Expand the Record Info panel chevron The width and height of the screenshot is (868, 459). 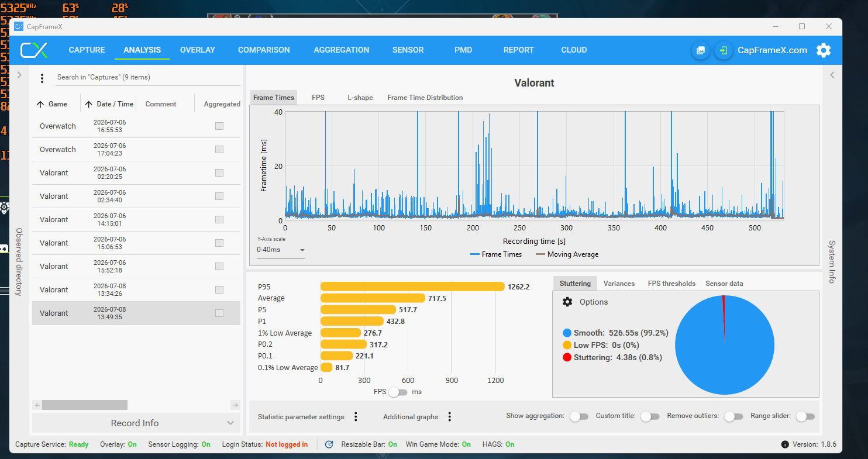pos(231,423)
